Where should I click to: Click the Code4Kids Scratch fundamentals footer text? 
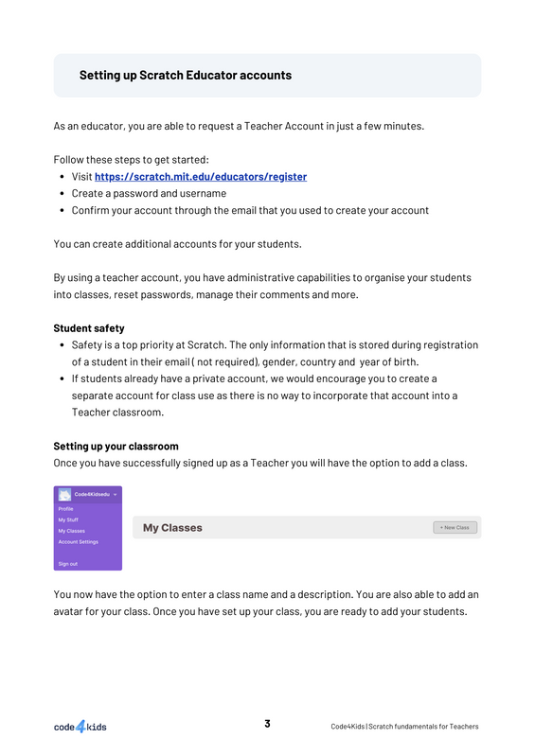(404, 727)
